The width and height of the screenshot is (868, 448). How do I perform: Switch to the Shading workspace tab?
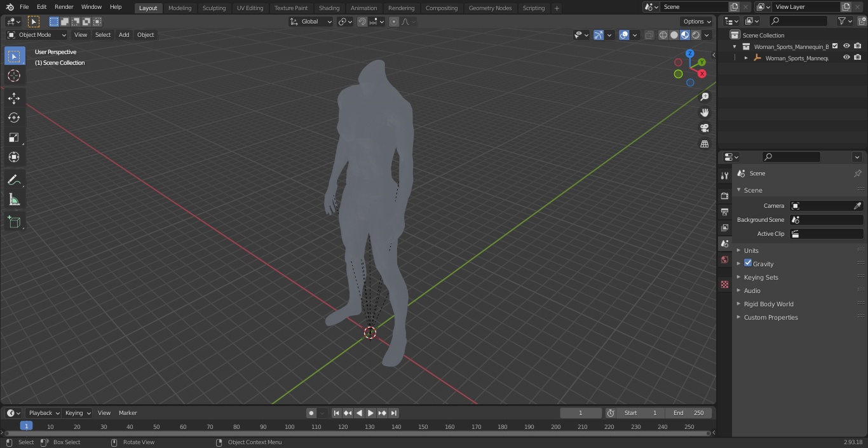(x=329, y=8)
